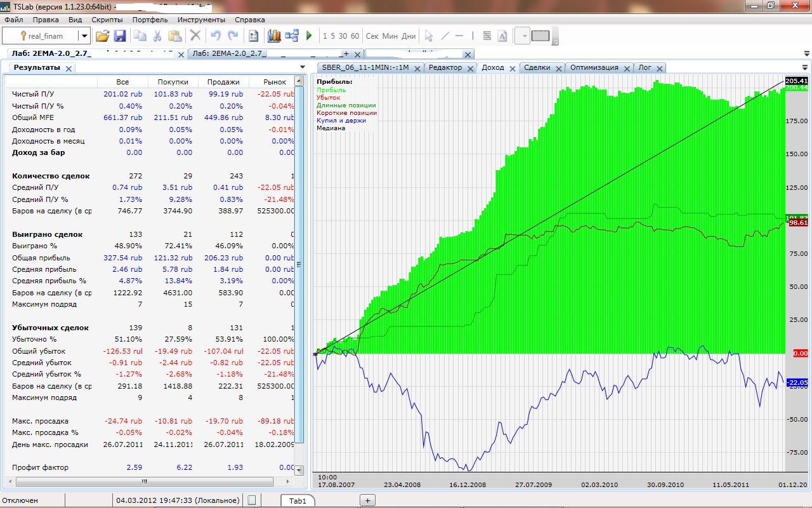This screenshot has width=812, height=508.
Task: Add new tab with plus button
Action: [367, 500]
